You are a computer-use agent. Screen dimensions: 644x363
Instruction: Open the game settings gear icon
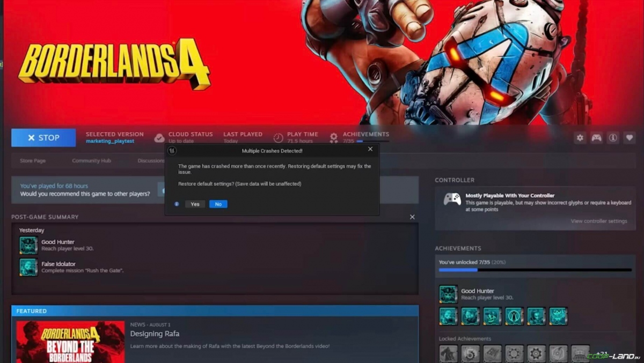(580, 138)
